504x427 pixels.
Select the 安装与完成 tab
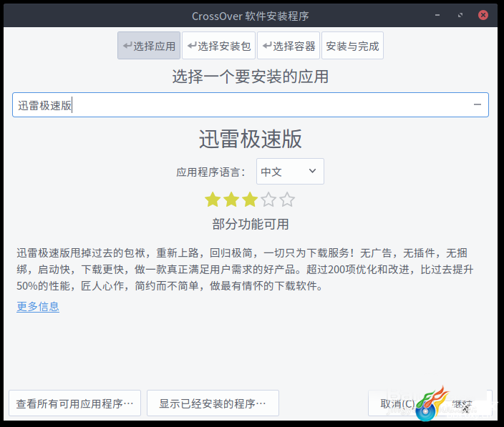coord(352,46)
